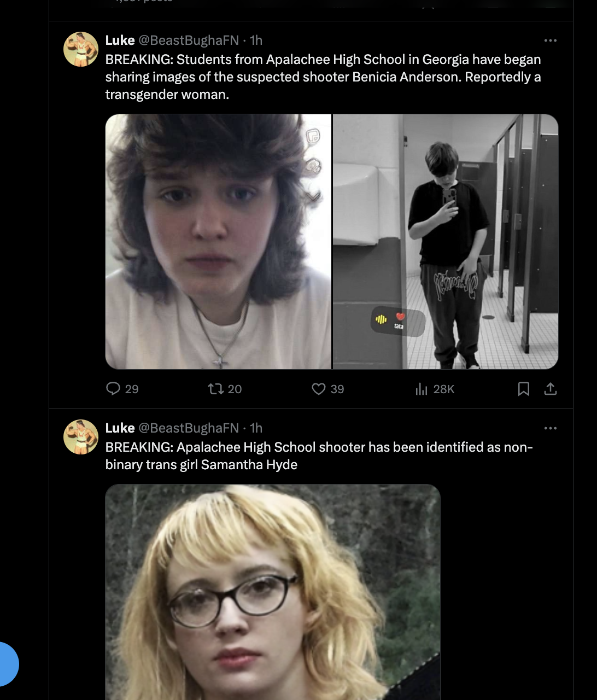This screenshot has height=700, width=597.
Task: Open second tweet text mentioning Samantha Hyde
Action: [319, 456]
